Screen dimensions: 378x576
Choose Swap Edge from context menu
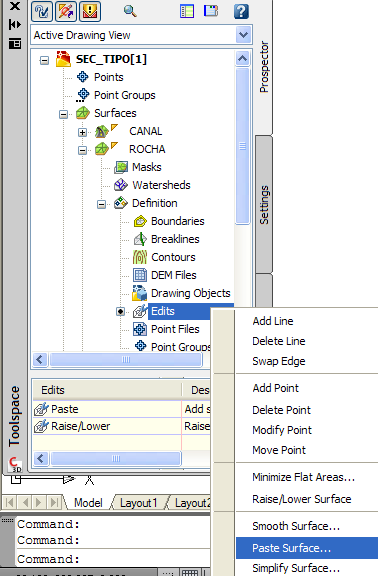[x=279, y=361]
